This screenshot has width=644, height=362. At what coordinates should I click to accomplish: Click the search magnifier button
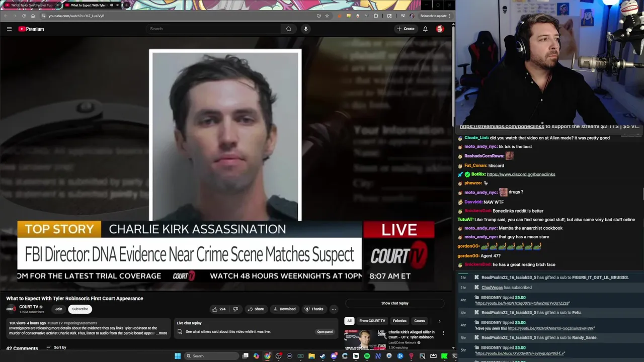[289, 29]
